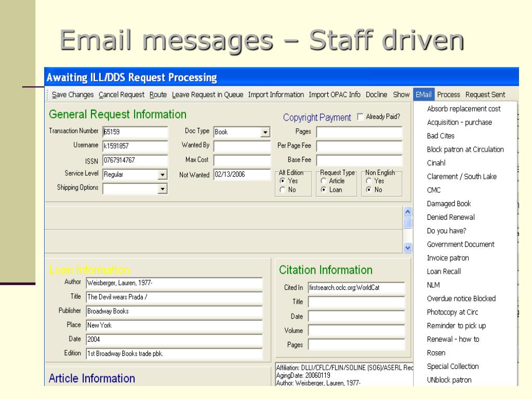Choose Do you have? email
532x399 pixels.
[x=446, y=231]
